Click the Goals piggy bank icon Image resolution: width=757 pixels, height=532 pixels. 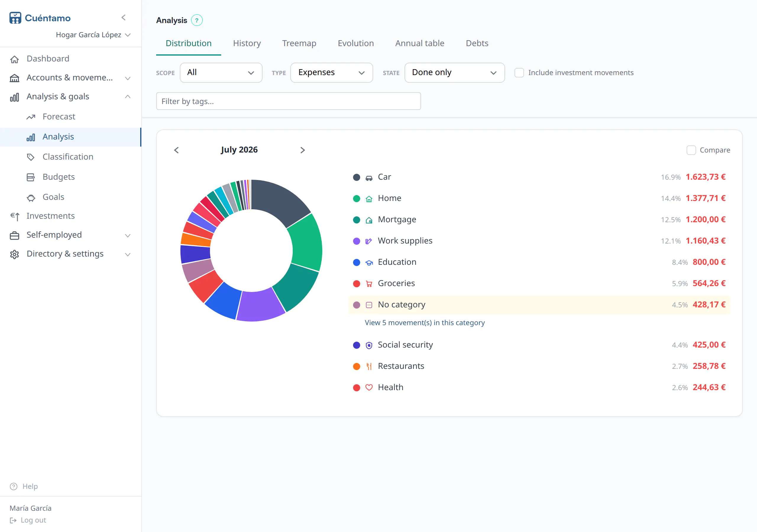point(31,197)
